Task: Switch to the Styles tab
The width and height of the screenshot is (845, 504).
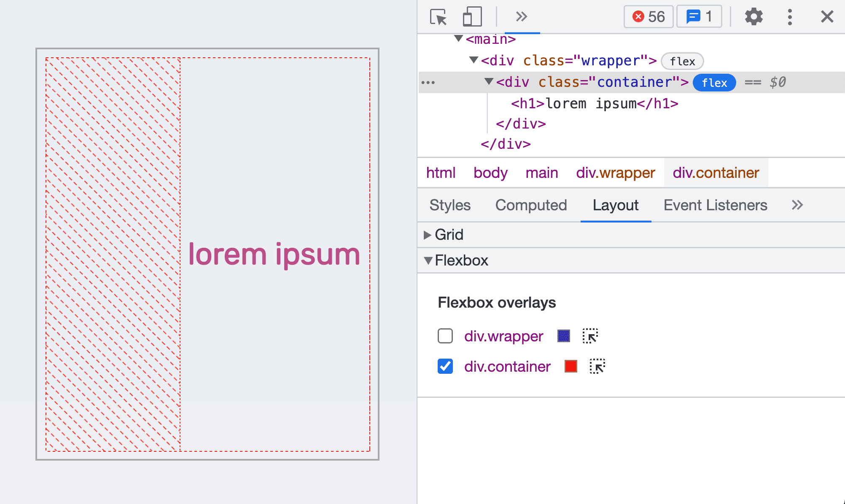Action: [x=450, y=205]
